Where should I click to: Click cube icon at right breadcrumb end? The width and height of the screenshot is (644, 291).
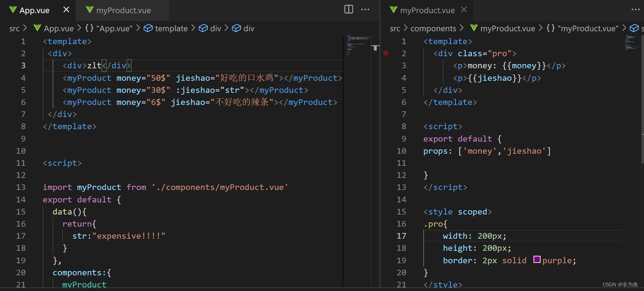click(634, 28)
